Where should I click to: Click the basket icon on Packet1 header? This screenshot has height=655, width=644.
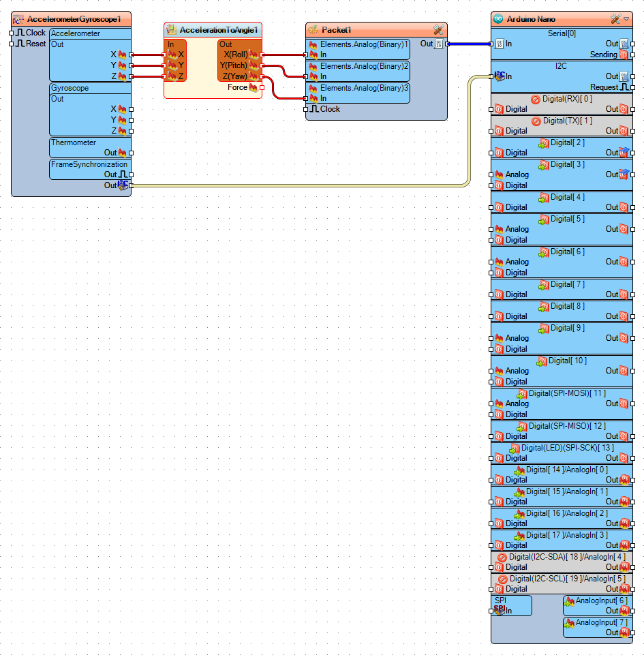tap(313, 29)
